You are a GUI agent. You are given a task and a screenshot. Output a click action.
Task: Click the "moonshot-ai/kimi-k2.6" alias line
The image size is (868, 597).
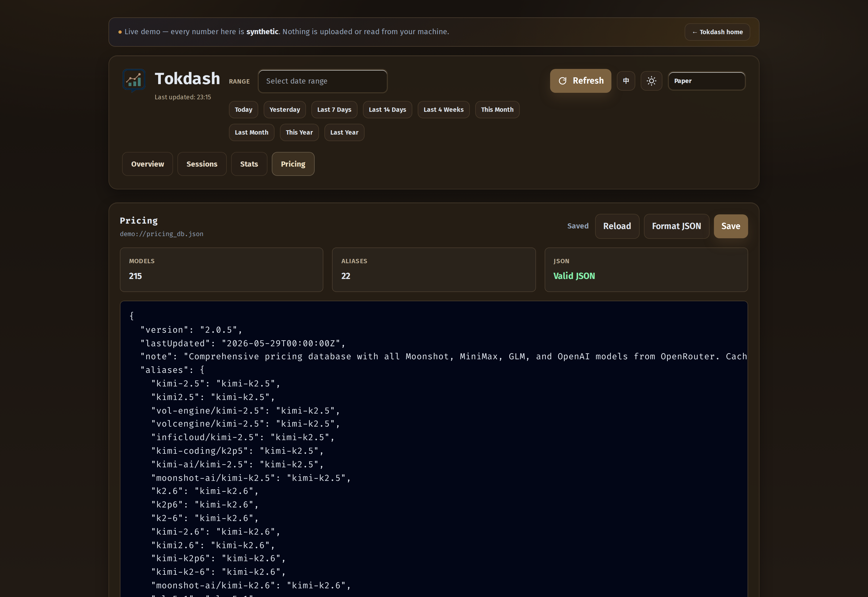coord(251,585)
